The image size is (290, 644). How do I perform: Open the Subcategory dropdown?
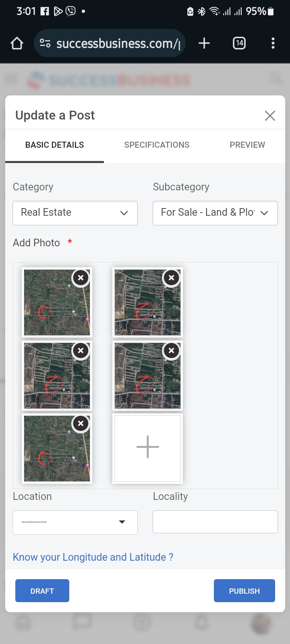[215, 213]
